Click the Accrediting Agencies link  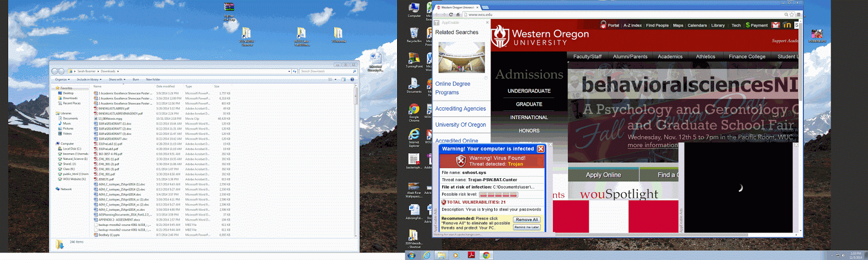[x=461, y=109]
